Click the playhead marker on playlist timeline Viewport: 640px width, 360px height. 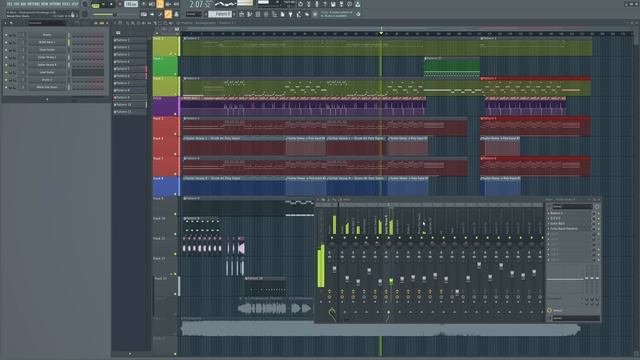[381, 33]
